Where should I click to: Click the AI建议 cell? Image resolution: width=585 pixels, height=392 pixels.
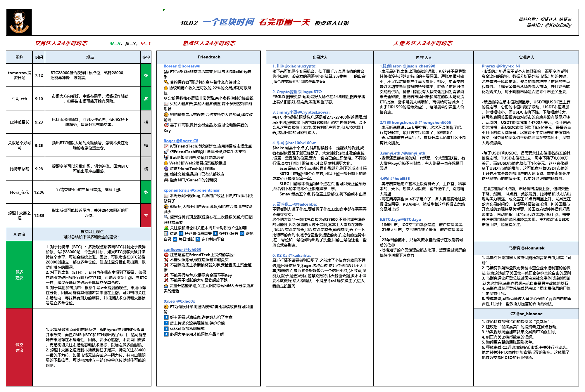[19, 234]
